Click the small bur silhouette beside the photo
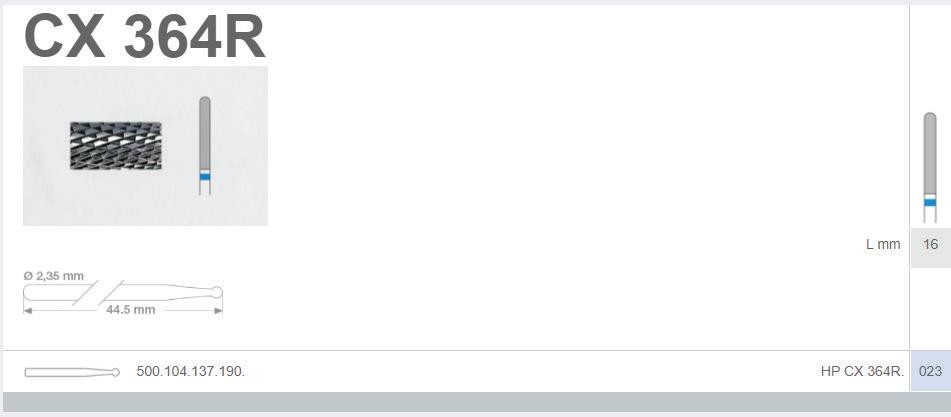This screenshot has height=417, width=951. pos(205,145)
